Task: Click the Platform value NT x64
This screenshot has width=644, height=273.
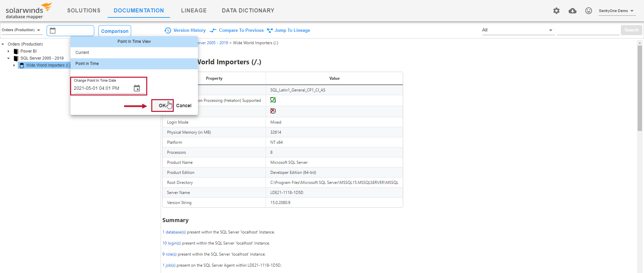Action: point(276,142)
